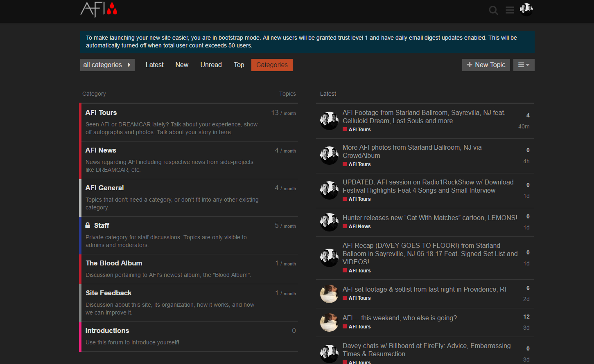Open the AFI Tours category

(101, 112)
